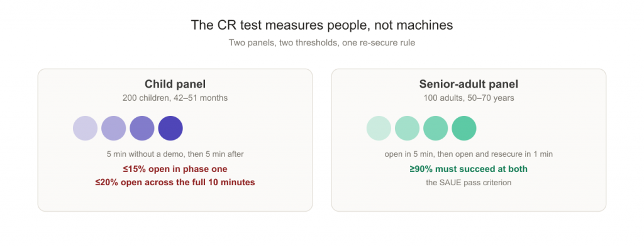Click the palest green circle

tap(379, 128)
